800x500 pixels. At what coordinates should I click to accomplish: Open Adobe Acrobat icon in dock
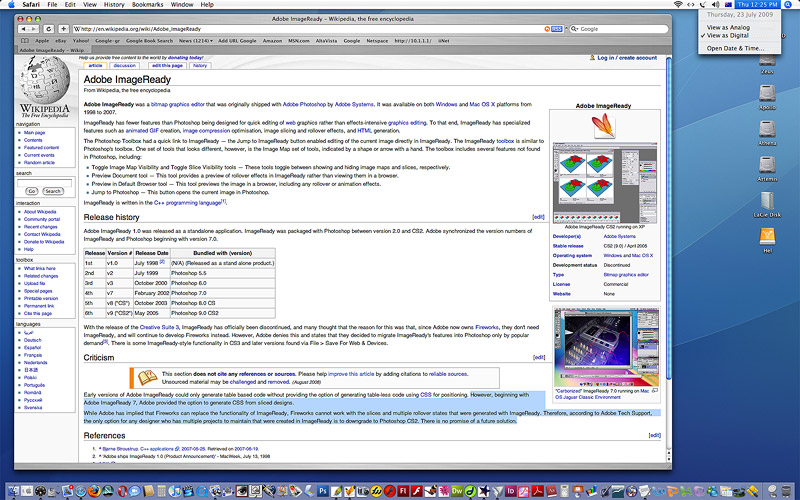[x=538, y=491]
